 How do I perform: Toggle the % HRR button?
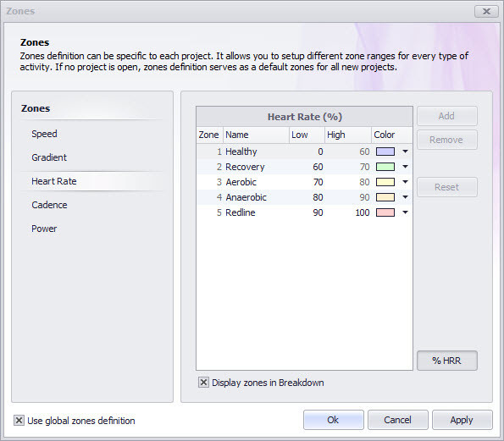(446, 361)
